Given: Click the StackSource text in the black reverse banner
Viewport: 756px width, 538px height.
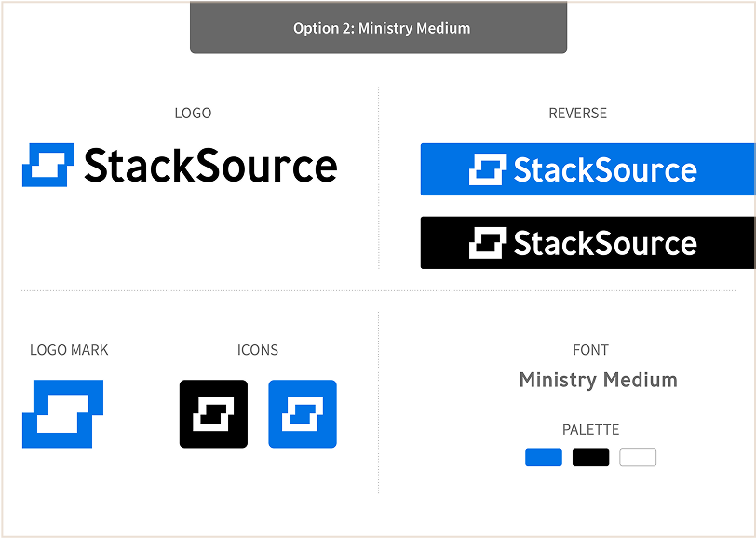Looking at the screenshot, I should [x=605, y=244].
